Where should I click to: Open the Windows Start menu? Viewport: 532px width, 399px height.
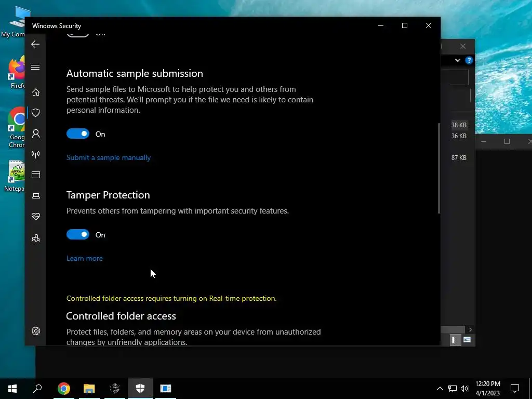pyautogui.click(x=12, y=389)
